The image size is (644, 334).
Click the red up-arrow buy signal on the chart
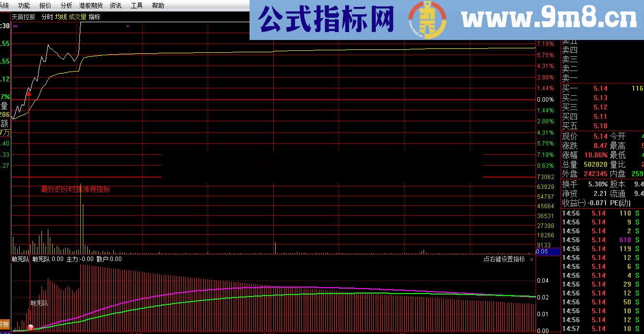point(29,94)
